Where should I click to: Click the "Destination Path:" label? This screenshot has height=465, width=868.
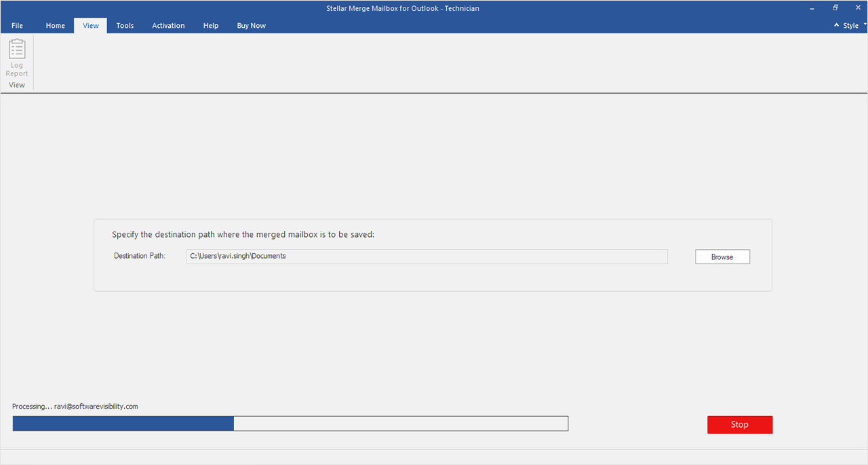point(140,256)
